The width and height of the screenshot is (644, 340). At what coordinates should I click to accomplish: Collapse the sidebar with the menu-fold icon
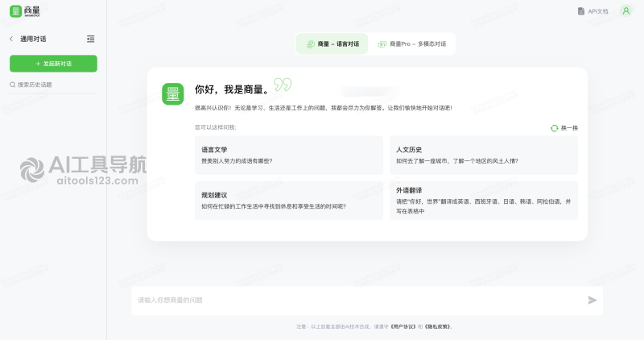91,39
